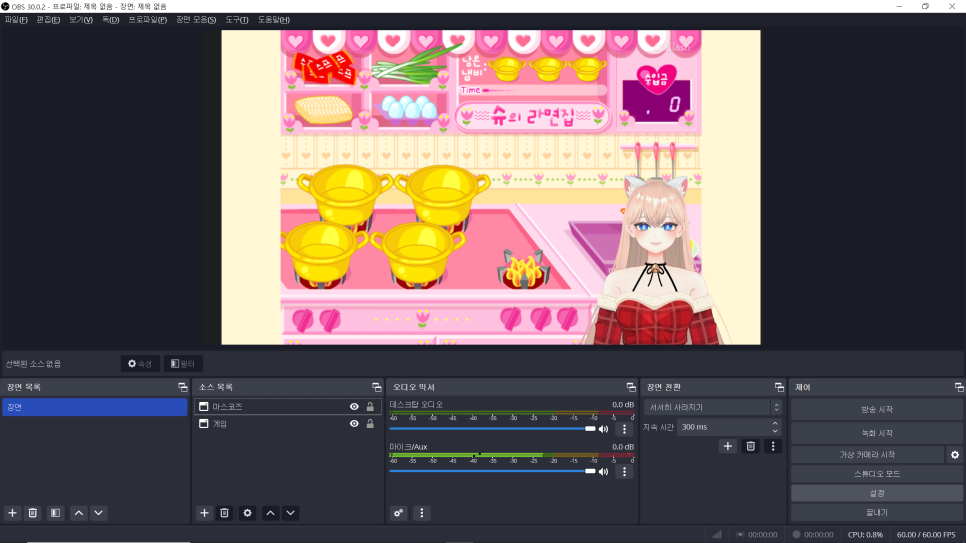The width and height of the screenshot is (966, 543).
Task: Open 장면 모음(S) menu
Action: 196,20
